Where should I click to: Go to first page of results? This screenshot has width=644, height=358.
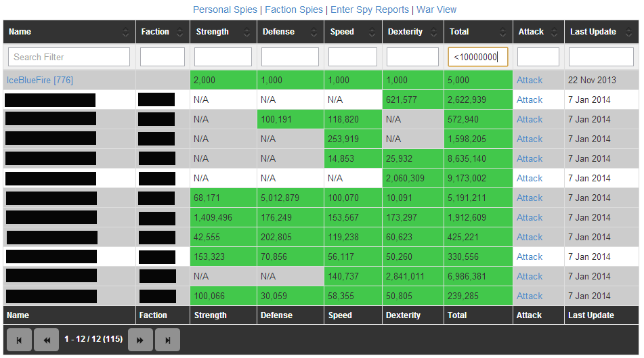[19, 340]
